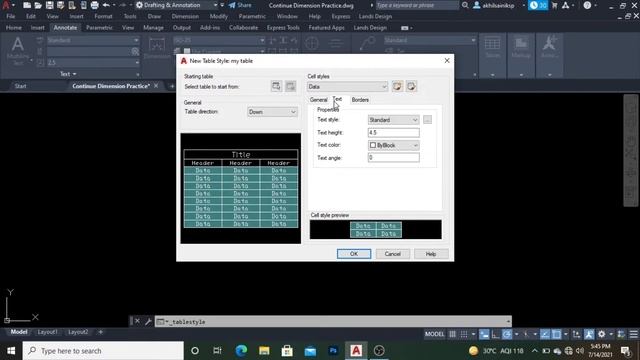Click the Windows Start button

11,351
